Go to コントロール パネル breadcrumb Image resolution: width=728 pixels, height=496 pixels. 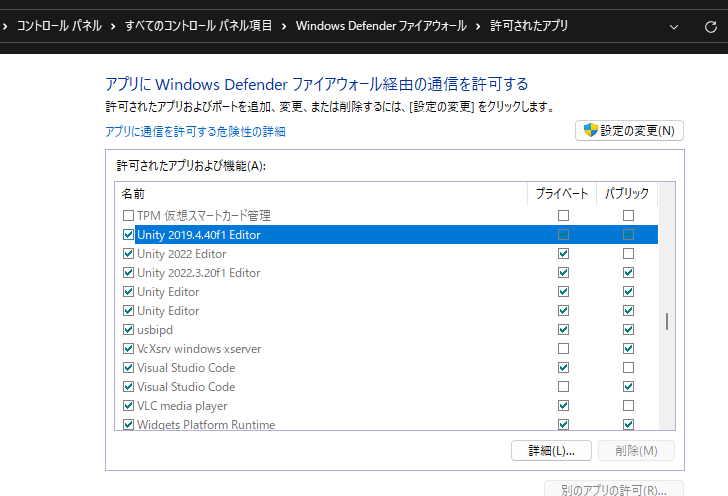tap(59, 26)
